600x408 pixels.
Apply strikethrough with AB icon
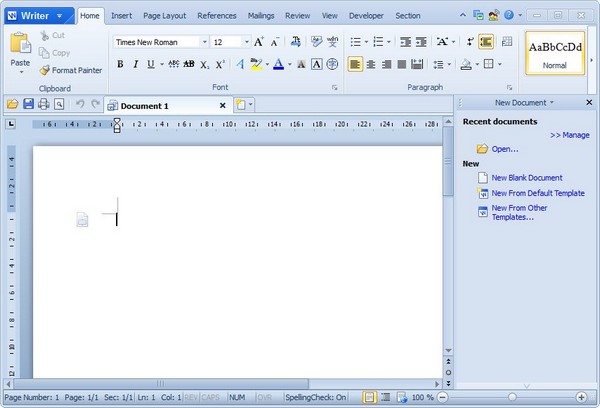pyautogui.click(x=189, y=64)
